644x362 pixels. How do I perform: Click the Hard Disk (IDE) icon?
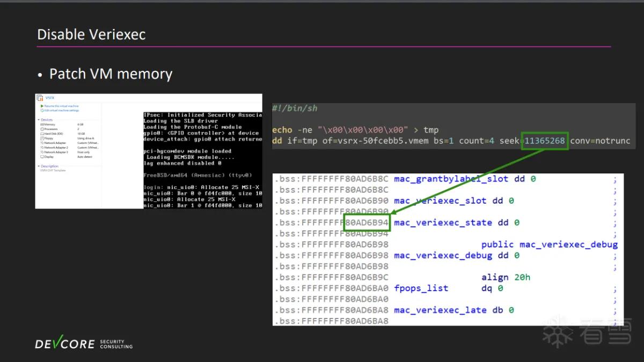(x=42, y=134)
